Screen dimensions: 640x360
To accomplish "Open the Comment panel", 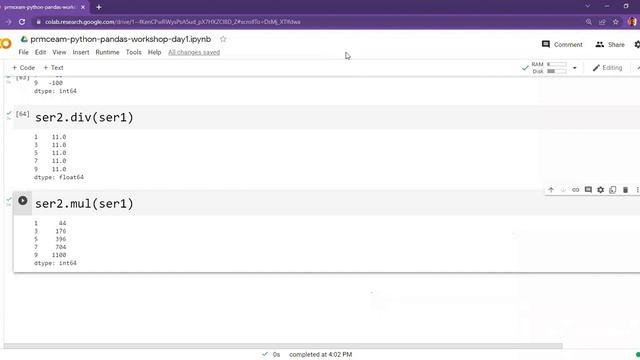I will [x=562, y=44].
